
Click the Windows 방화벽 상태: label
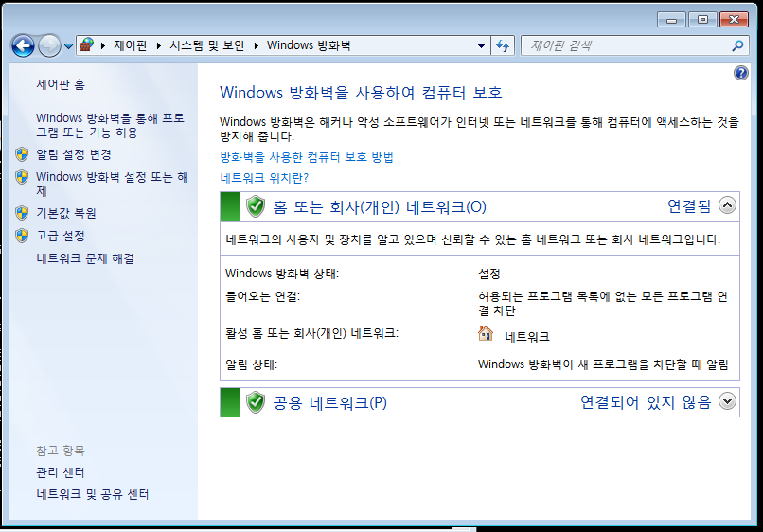tap(282, 274)
